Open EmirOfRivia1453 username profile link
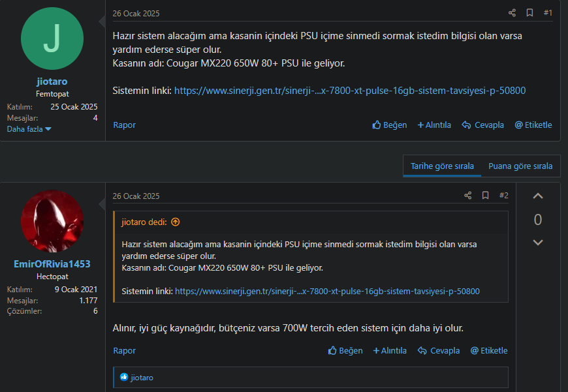 tap(52, 264)
